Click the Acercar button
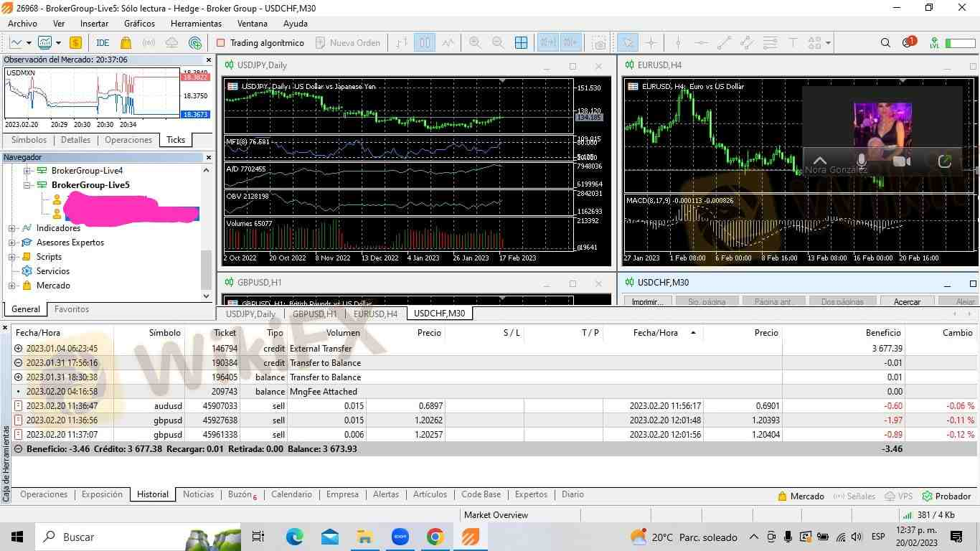The image size is (980, 551). pyautogui.click(x=907, y=301)
